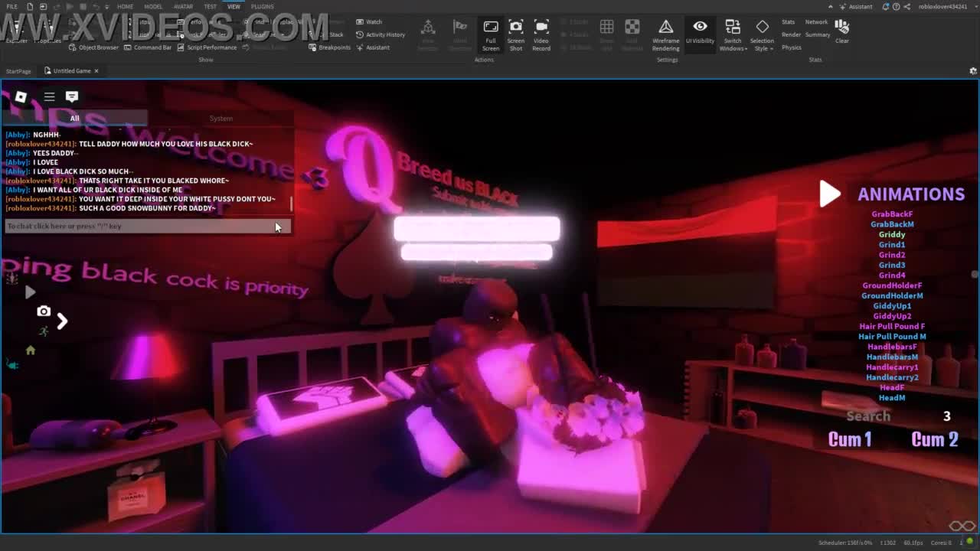Open the Roblox menu logo button
This screenshot has width=980, height=551.
(21, 96)
